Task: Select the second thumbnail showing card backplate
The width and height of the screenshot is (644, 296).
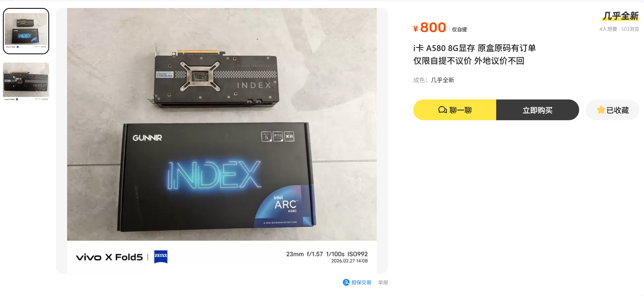Action: click(x=26, y=81)
